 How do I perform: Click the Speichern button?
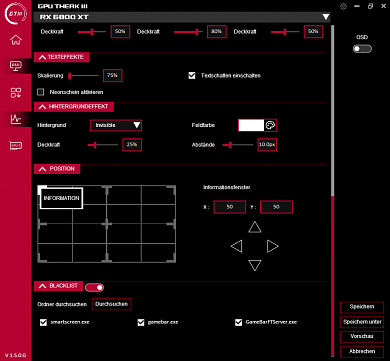362,307
